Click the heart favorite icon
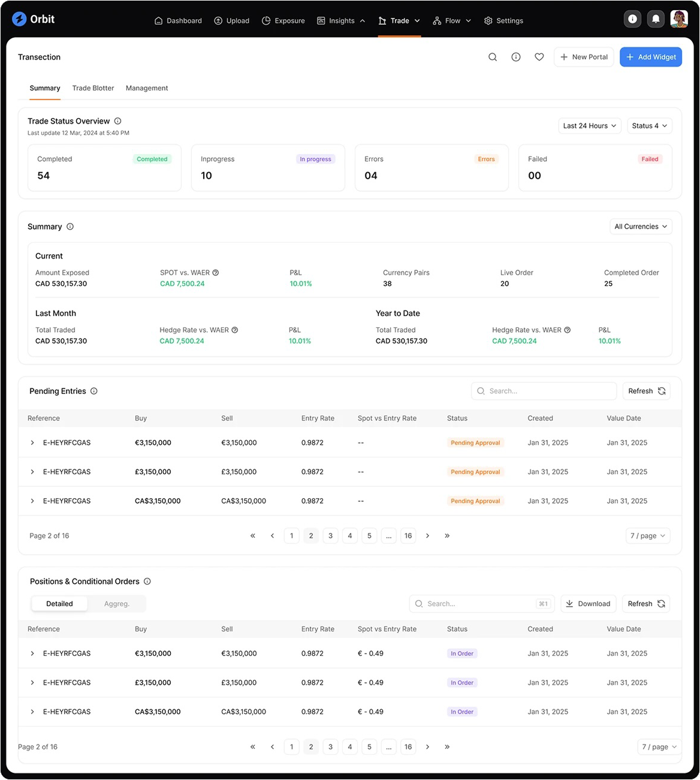Image resolution: width=700 pixels, height=780 pixels. coord(539,57)
